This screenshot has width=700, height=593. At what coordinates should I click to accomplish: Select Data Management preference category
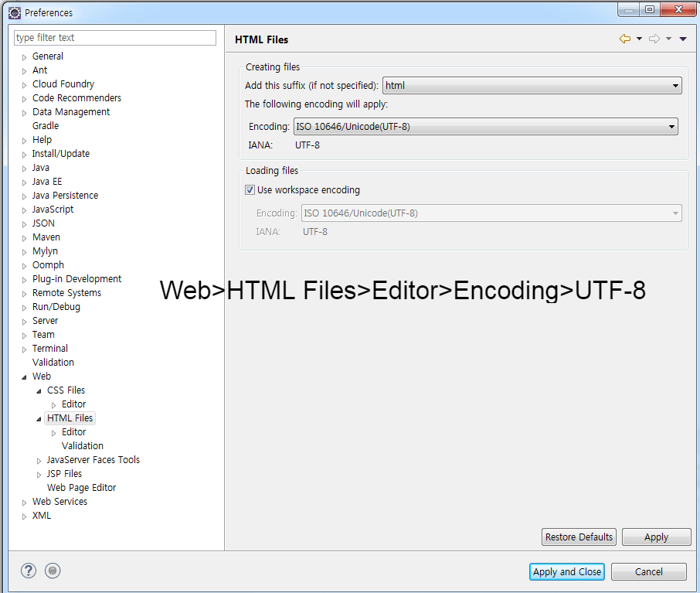(x=71, y=111)
